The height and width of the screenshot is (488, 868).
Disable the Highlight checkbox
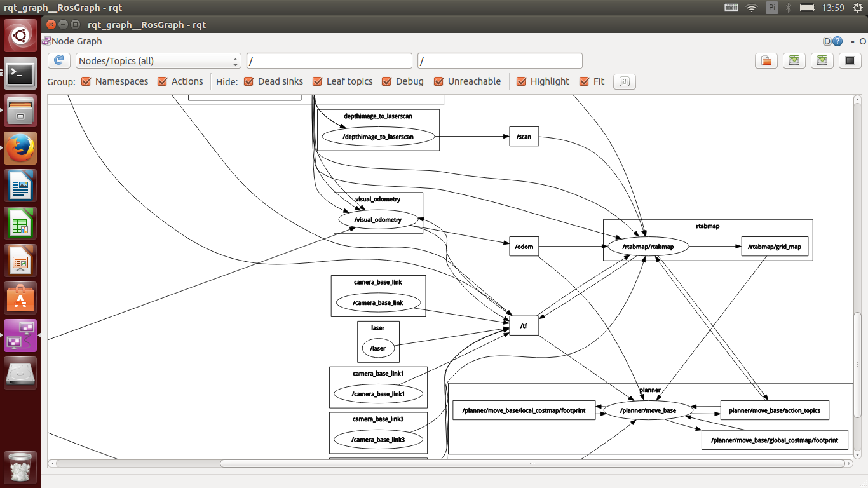pyautogui.click(x=522, y=81)
